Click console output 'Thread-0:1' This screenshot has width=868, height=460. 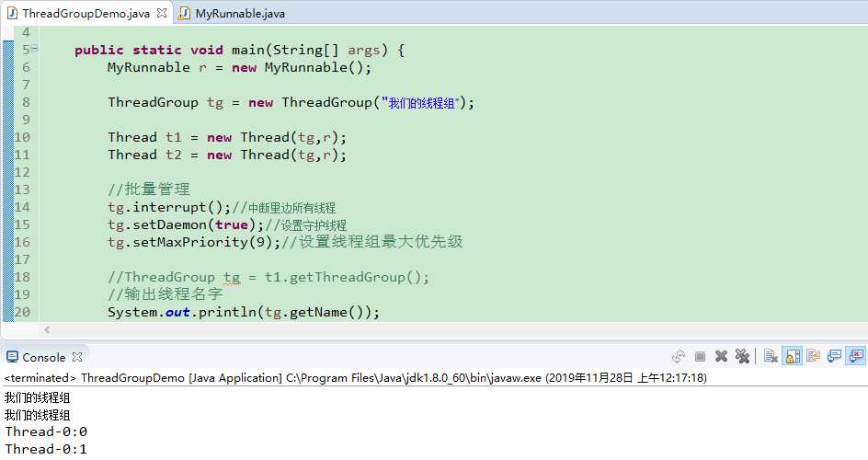tap(46, 449)
